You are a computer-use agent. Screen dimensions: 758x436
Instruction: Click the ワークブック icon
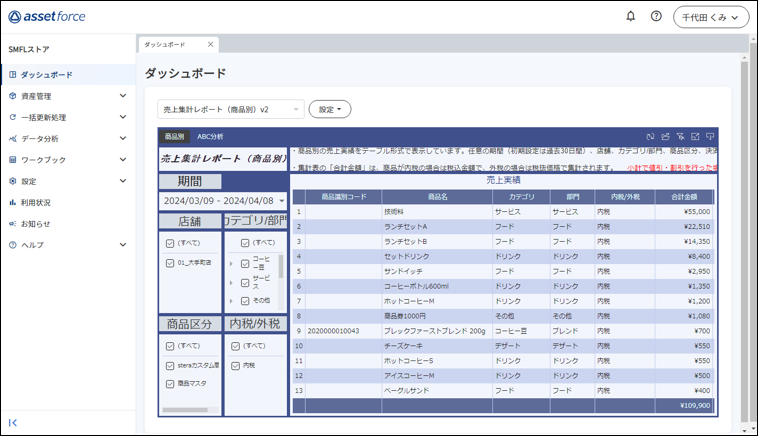(x=13, y=160)
